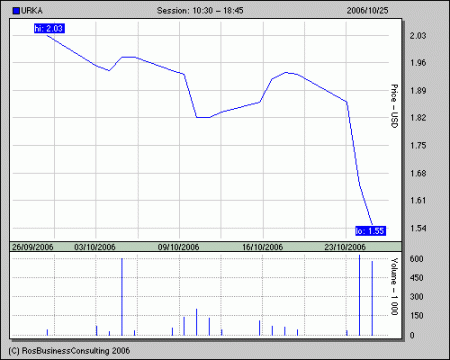Click the 450 volume axis label
This screenshot has height=360, width=450.
tap(417, 278)
